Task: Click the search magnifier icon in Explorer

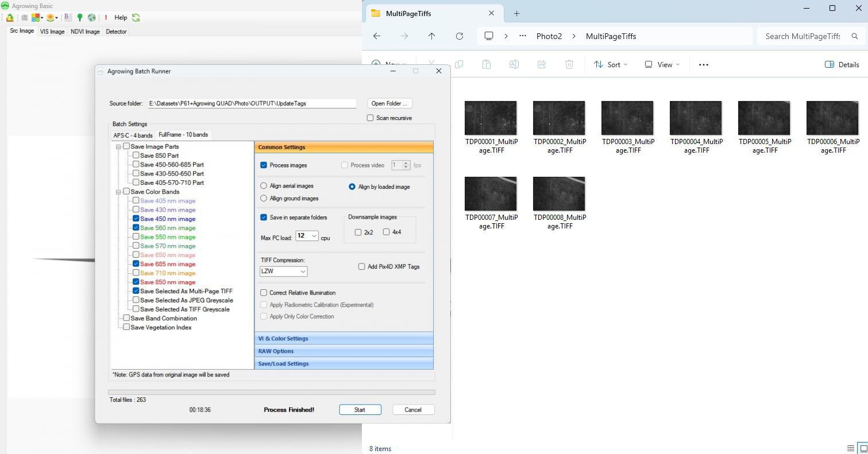Action: point(855,36)
